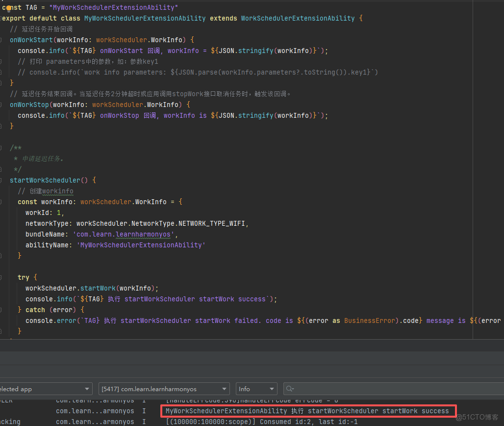
Task: Collapse the try block fold marker
Action: click(x=1, y=278)
